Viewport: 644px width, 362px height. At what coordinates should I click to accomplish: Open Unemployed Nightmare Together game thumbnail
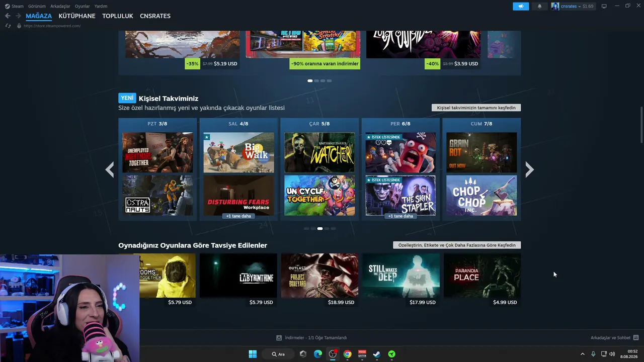[157, 152]
